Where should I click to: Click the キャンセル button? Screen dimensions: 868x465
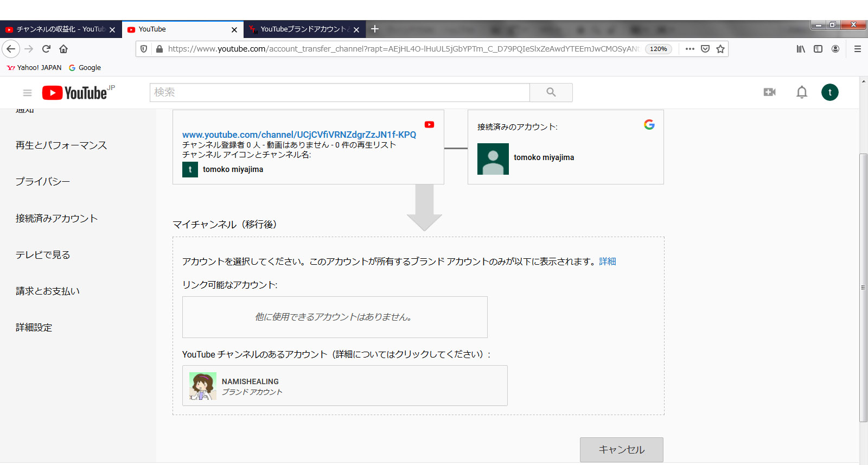(x=622, y=450)
